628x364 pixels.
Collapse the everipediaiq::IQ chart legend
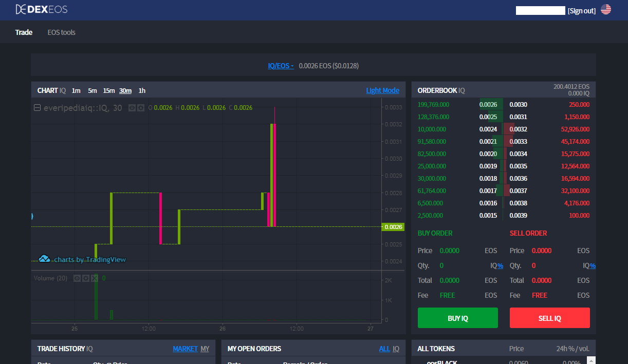point(37,108)
